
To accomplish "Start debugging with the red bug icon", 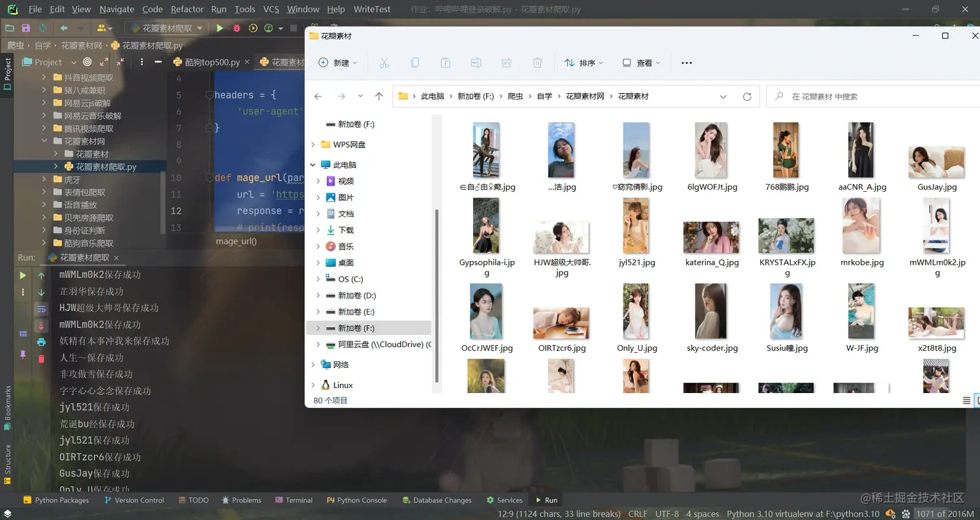I will (x=237, y=28).
